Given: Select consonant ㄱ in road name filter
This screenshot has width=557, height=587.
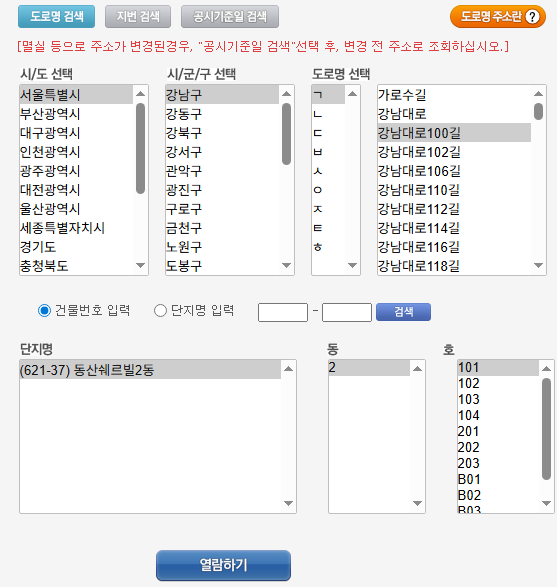Looking at the screenshot, I should click(328, 94).
